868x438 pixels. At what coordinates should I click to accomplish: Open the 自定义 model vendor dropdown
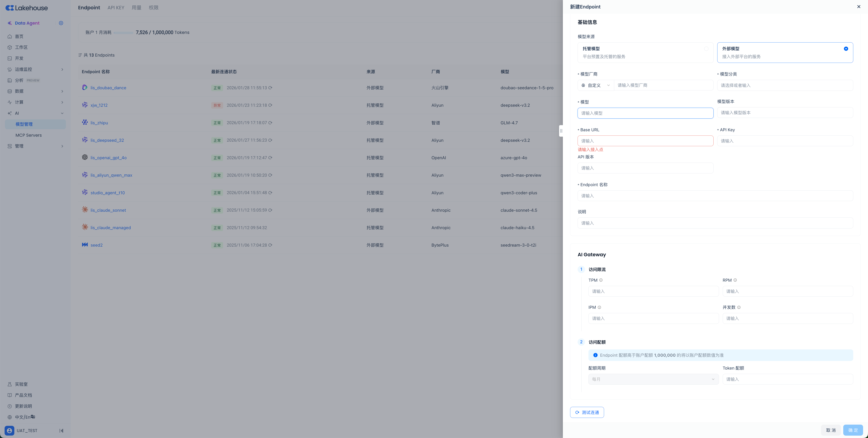pos(595,86)
